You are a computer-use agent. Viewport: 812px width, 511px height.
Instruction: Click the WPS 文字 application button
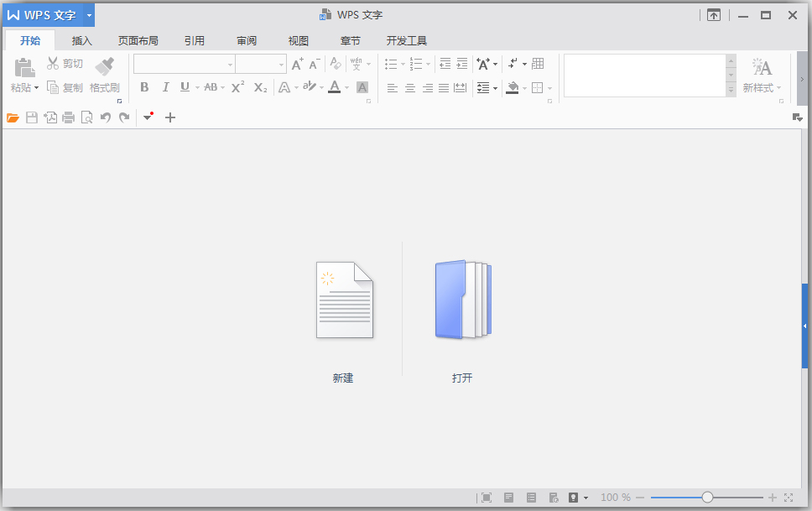coord(43,16)
